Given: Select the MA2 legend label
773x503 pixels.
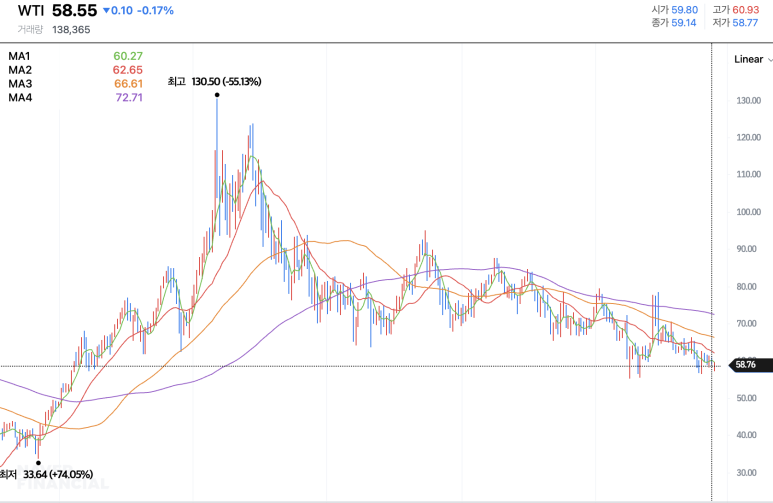Looking at the screenshot, I should 20,70.
